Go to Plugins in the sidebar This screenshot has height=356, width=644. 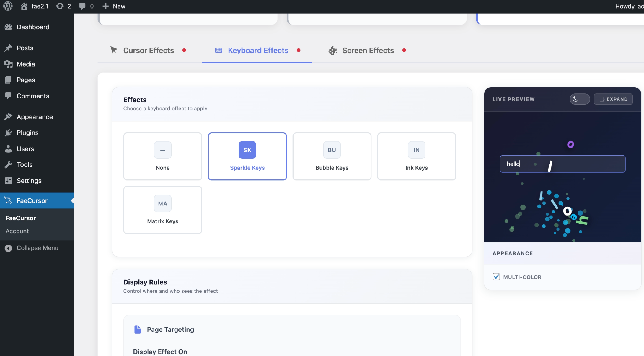[27, 133]
